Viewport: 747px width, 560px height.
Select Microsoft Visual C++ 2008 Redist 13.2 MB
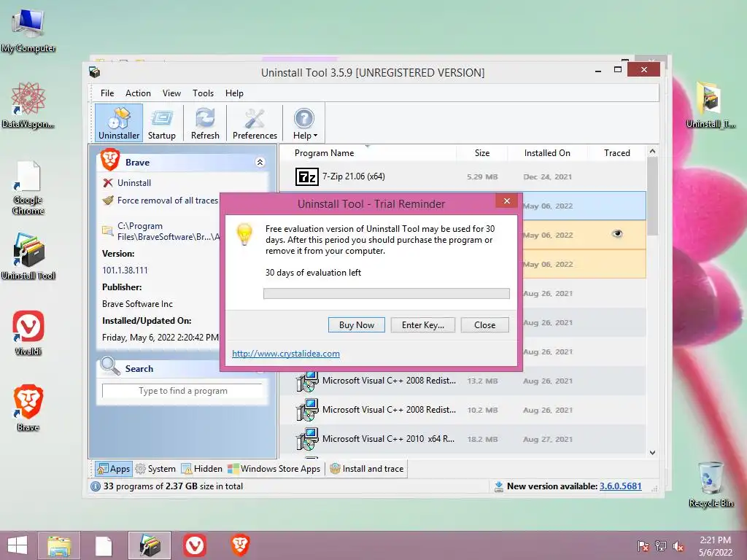point(463,381)
